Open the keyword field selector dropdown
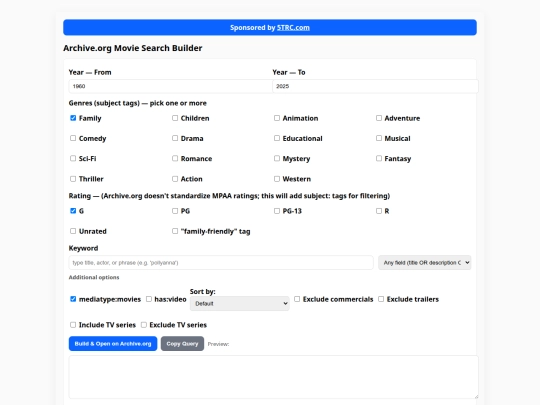The image size is (540, 405). point(424,263)
